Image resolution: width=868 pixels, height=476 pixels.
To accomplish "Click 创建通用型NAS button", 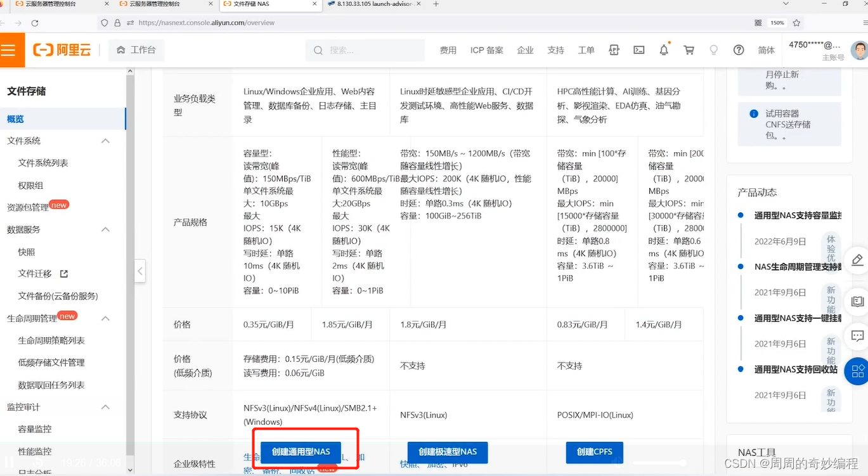I will pos(301,452).
